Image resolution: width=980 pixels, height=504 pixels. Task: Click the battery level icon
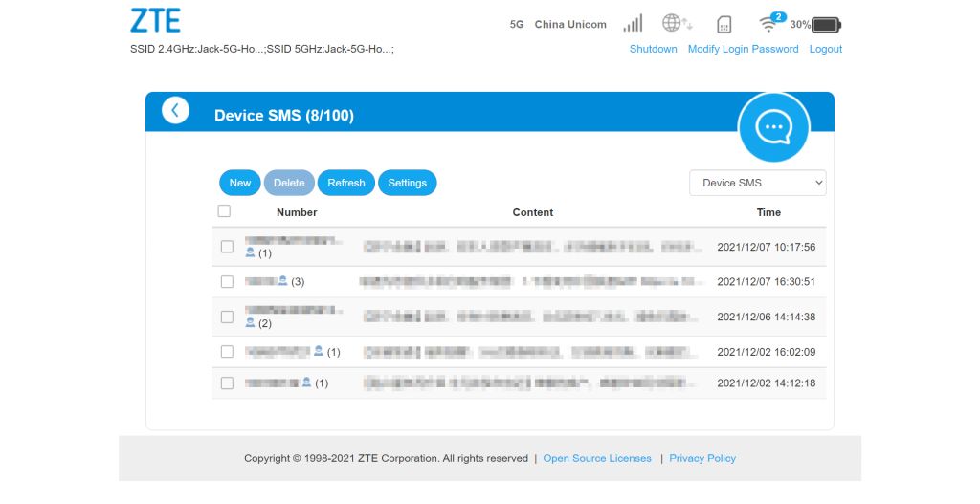826,25
